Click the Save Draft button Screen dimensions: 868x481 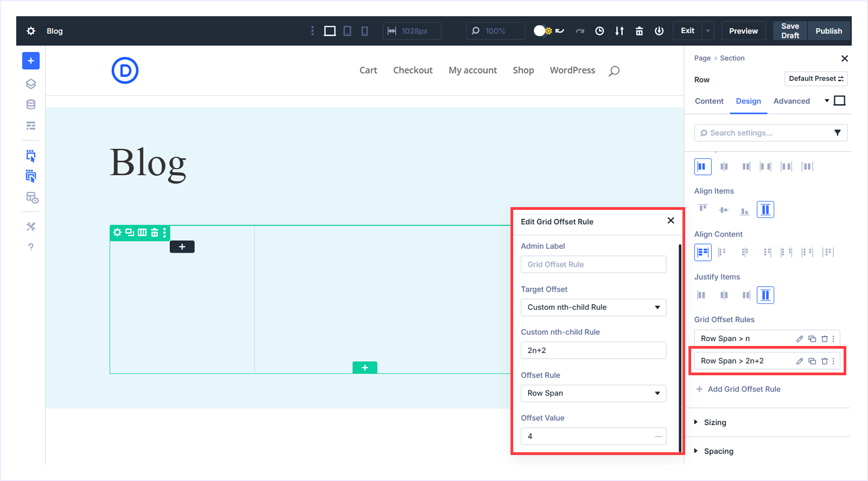790,31
